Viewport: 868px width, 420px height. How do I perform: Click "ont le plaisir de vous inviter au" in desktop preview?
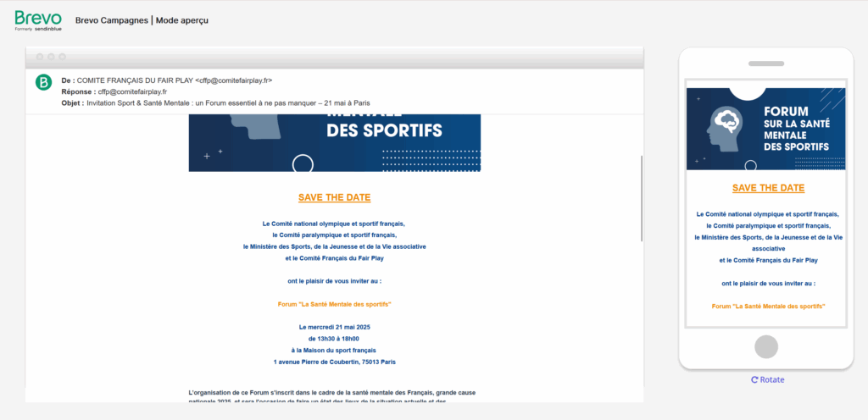coord(334,281)
